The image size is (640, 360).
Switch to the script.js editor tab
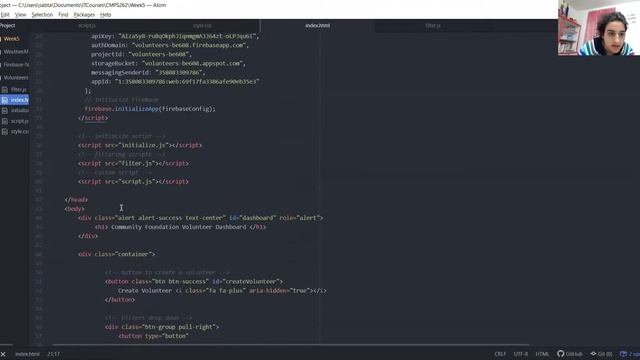pyautogui.click(x=87, y=25)
